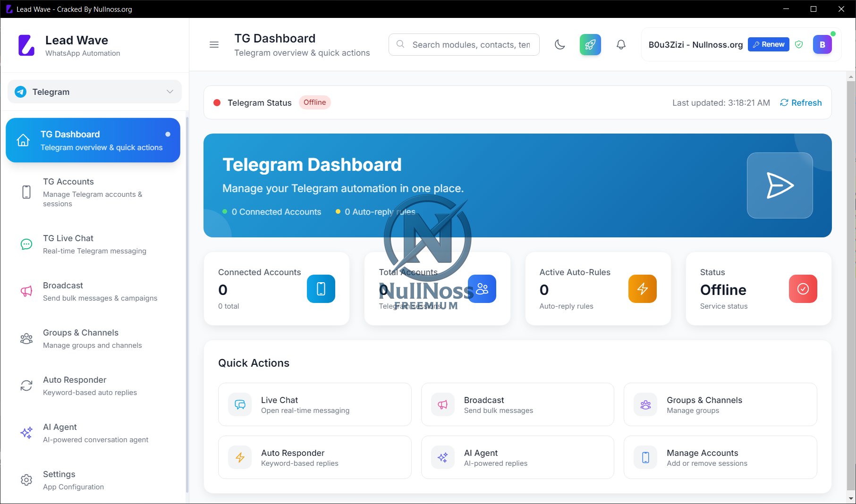The width and height of the screenshot is (856, 504).
Task: Click the scrollbar down arrow
Action: (851, 498)
